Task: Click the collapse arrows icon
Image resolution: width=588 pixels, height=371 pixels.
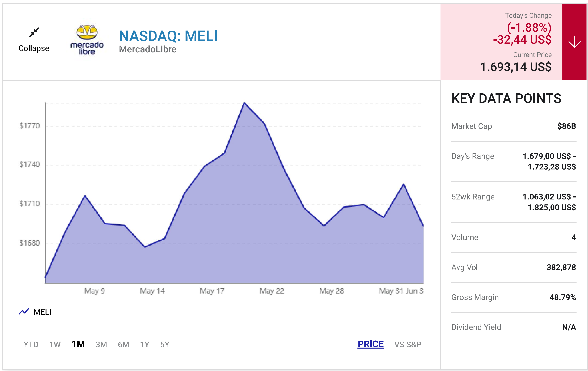Action: point(34,32)
